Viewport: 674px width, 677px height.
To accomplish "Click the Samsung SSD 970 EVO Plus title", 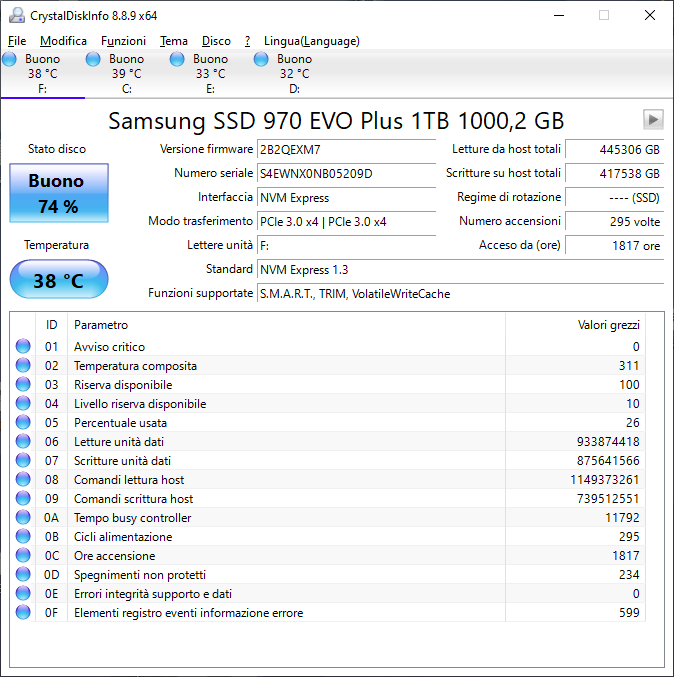I will pyautogui.click(x=336, y=121).
